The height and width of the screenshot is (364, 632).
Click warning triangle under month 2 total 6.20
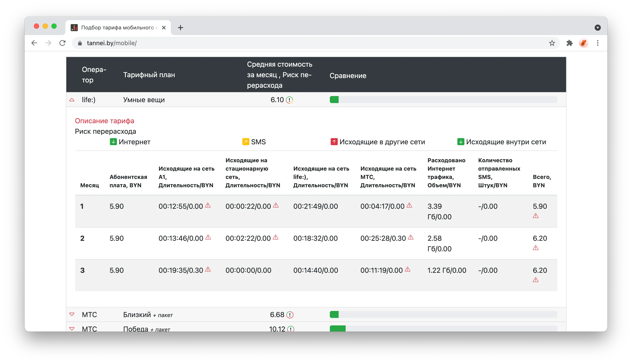coord(535,248)
